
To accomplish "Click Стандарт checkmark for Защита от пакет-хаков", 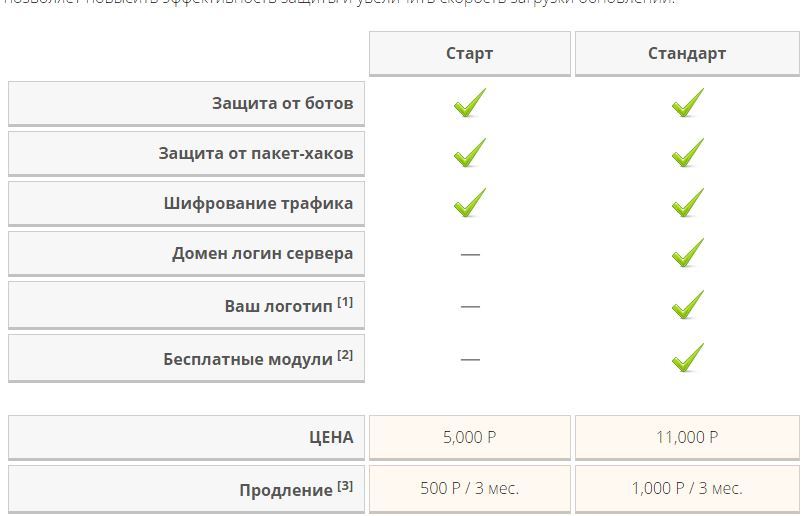I will (x=687, y=153).
